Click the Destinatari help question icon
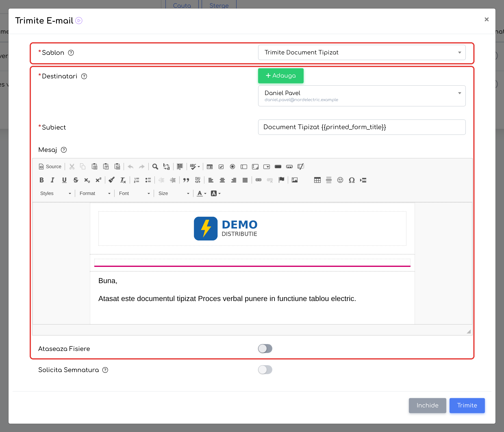Image resolution: width=504 pixels, height=432 pixels. (x=84, y=76)
